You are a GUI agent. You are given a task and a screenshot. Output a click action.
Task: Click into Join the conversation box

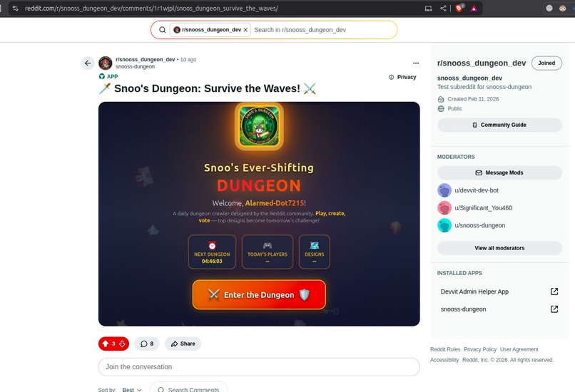259,367
